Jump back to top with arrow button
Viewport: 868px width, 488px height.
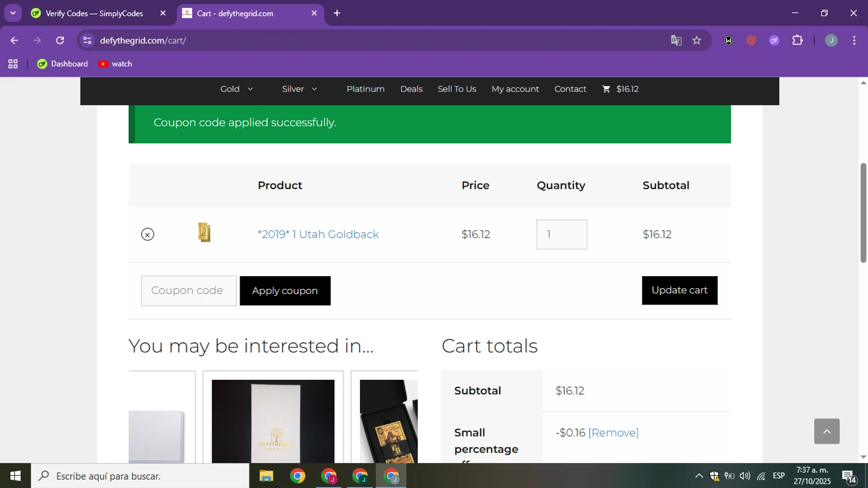tap(827, 431)
